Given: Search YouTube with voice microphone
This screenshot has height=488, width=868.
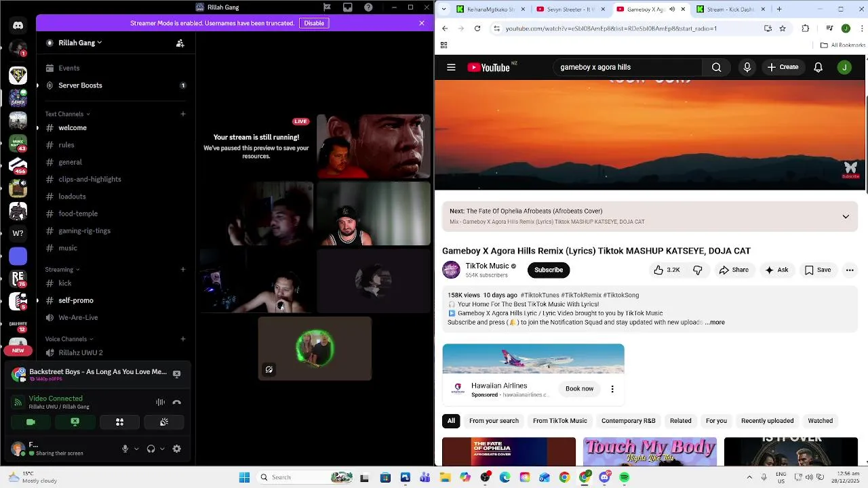Looking at the screenshot, I should click(x=747, y=67).
